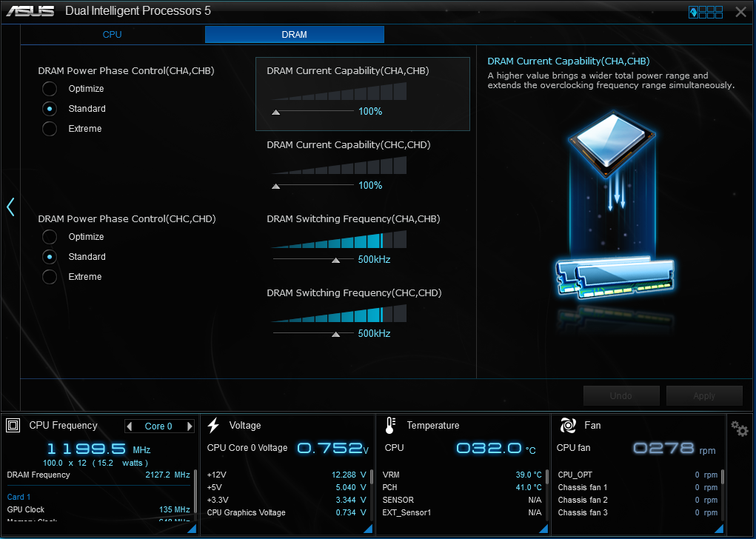Select Extreme for CHC,CHD power phase

pyautogui.click(x=50, y=277)
